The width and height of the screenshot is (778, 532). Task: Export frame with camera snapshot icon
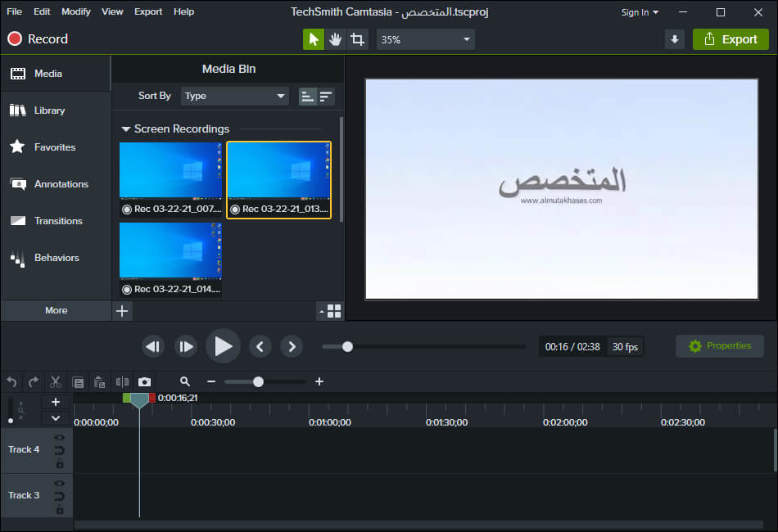[144, 381]
